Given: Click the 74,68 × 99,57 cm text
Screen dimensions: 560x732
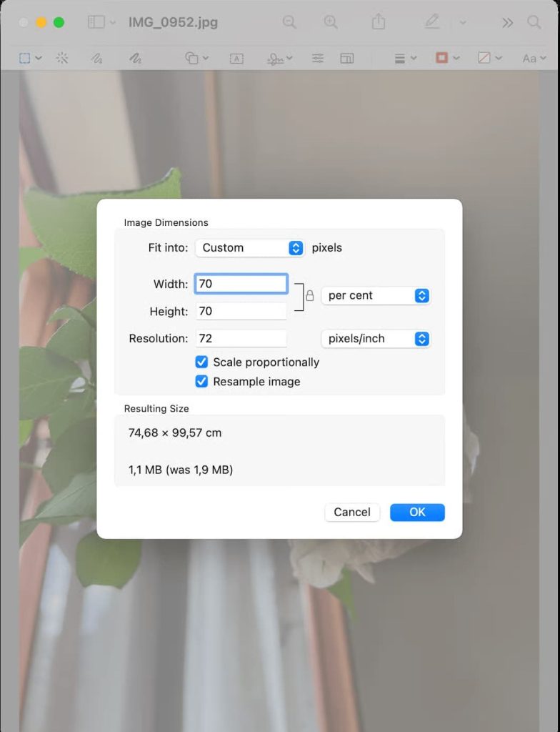Looking at the screenshot, I should [175, 432].
